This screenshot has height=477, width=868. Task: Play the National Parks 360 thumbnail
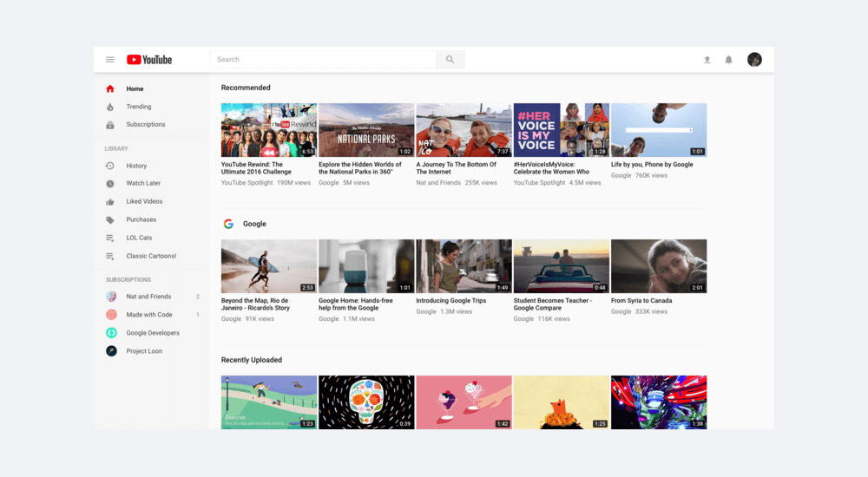coord(366,130)
